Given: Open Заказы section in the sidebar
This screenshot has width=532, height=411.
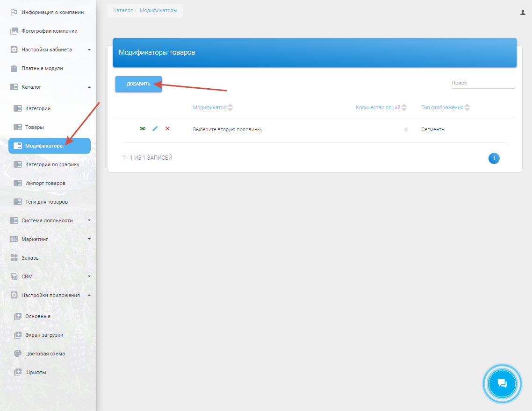Looking at the screenshot, I should (30, 258).
